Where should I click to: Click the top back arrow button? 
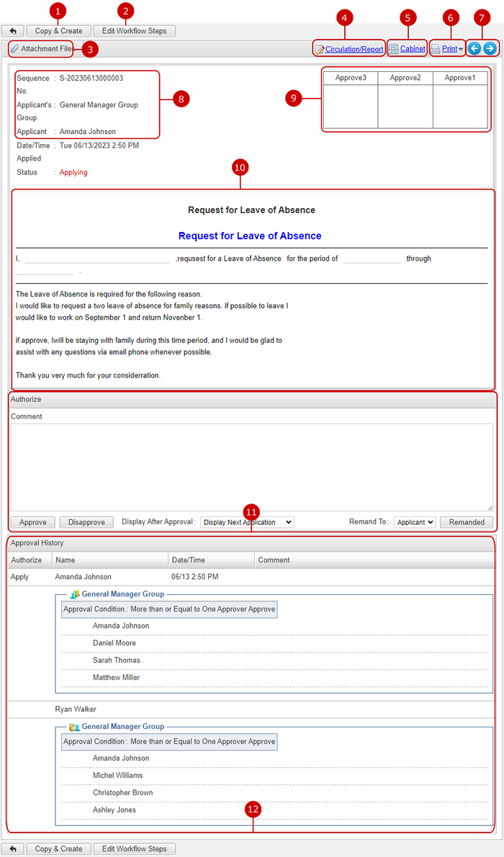(x=12, y=31)
